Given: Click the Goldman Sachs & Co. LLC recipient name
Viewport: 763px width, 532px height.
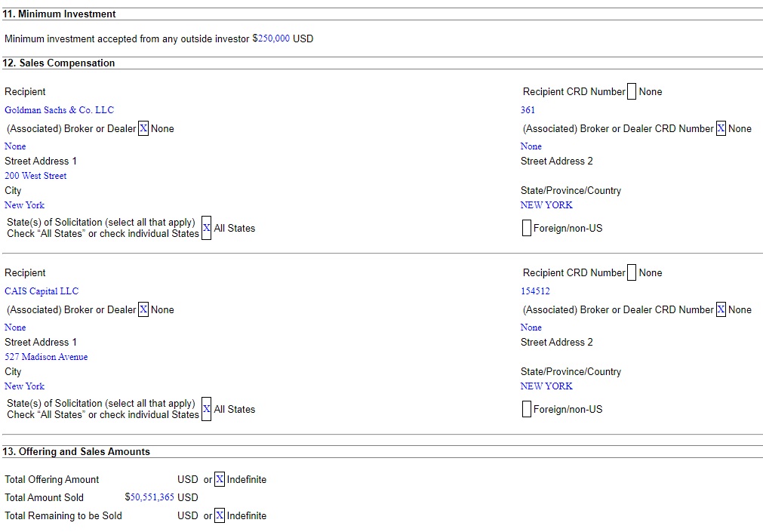Looking at the screenshot, I should click(x=59, y=110).
